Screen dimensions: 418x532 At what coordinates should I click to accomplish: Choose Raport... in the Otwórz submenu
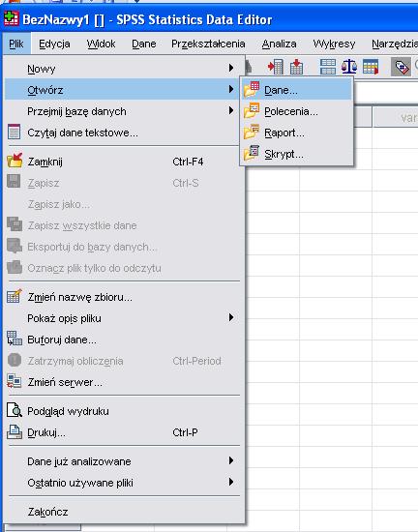click(296, 133)
